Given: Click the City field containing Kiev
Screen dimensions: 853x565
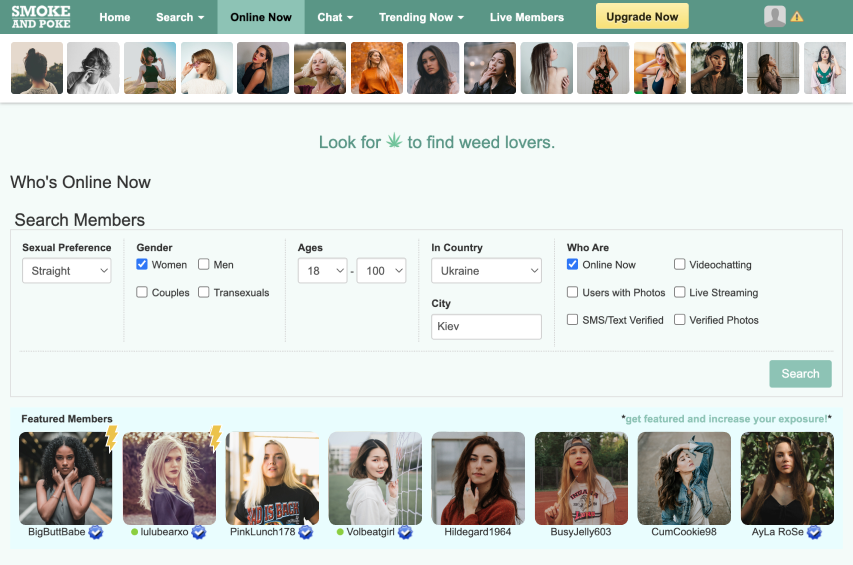Looking at the screenshot, I should tap(486, 326).
